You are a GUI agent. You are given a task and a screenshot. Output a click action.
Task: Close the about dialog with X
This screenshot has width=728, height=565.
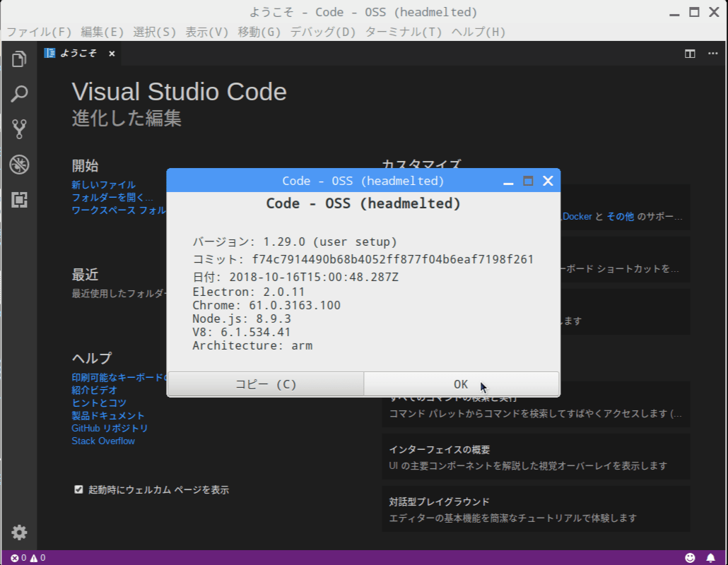coord(548,181)
